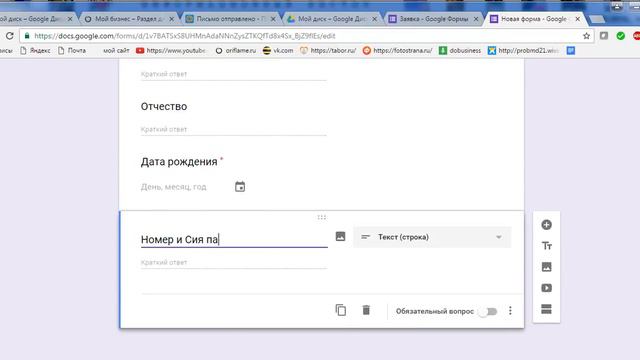The image size is (640, 360).
Task: Add image from the side toolbar
Action: [546, 267]
